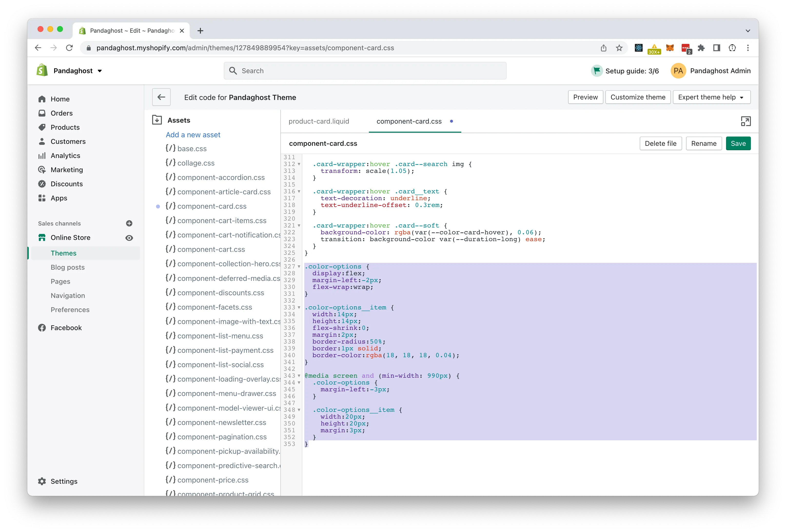Toggle visibility of Online Store channel

131,237
